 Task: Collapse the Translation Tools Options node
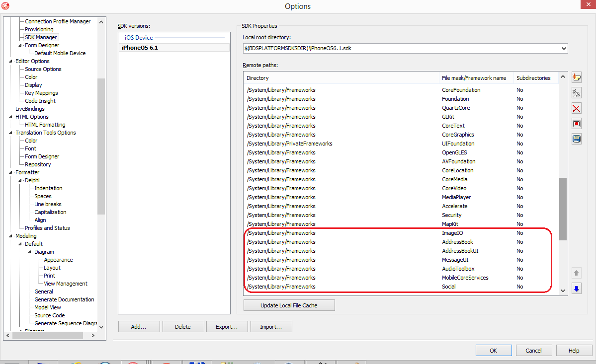click(11, 133)
